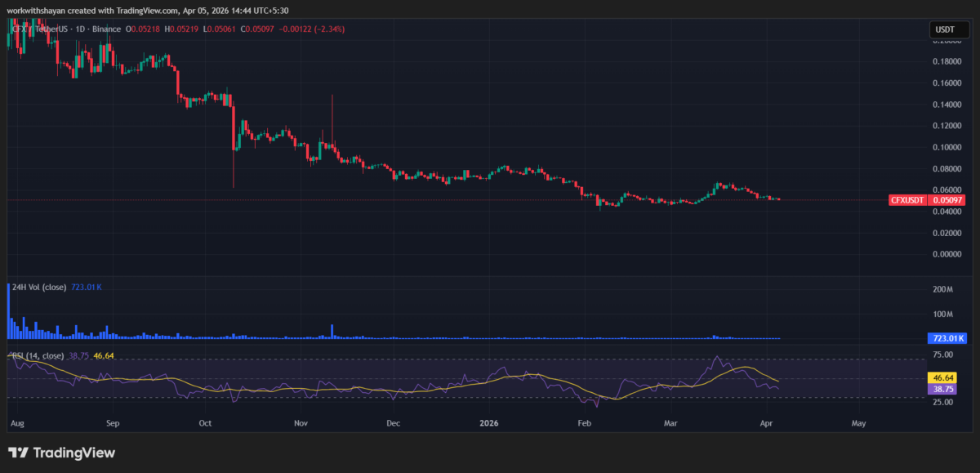Image resolution: width=980 pixels, height=473 pixels.
Task: Click the yellow 46.64 RSI value badge
Action: [x=944, y=378]
